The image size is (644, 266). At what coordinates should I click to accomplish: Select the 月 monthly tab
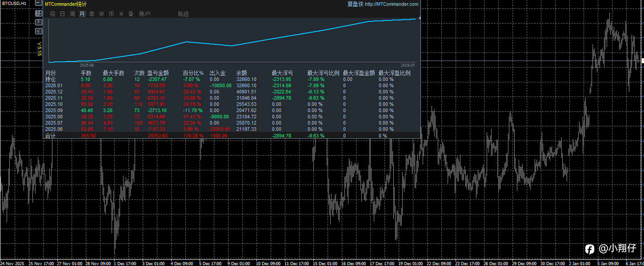[x=82, y=14]
